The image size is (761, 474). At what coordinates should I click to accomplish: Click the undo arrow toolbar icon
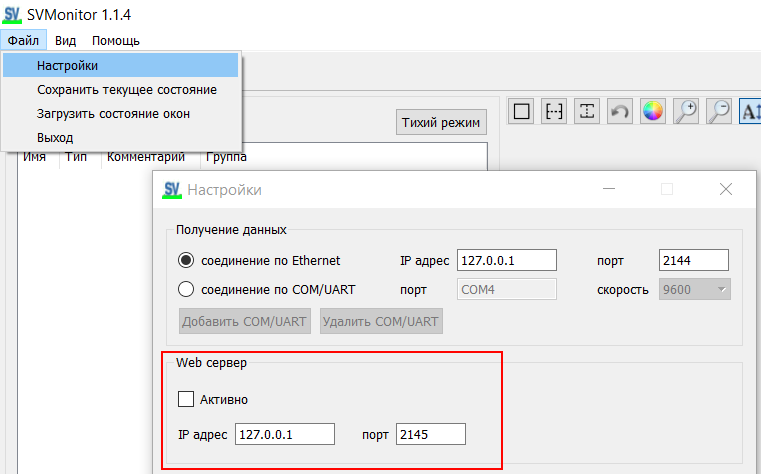click(620, 111)
